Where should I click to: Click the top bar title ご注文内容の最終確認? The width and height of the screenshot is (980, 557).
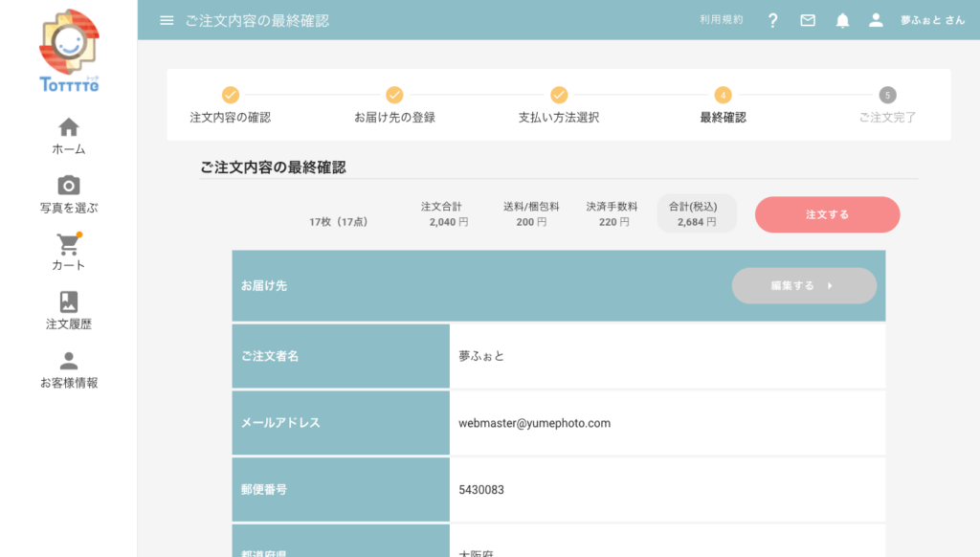pyautogui.click(x=256, y=21)
